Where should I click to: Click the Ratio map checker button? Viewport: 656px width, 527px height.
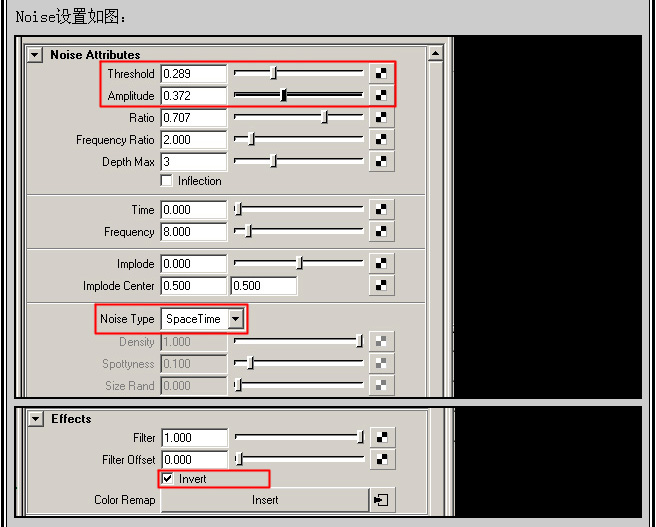381,118
